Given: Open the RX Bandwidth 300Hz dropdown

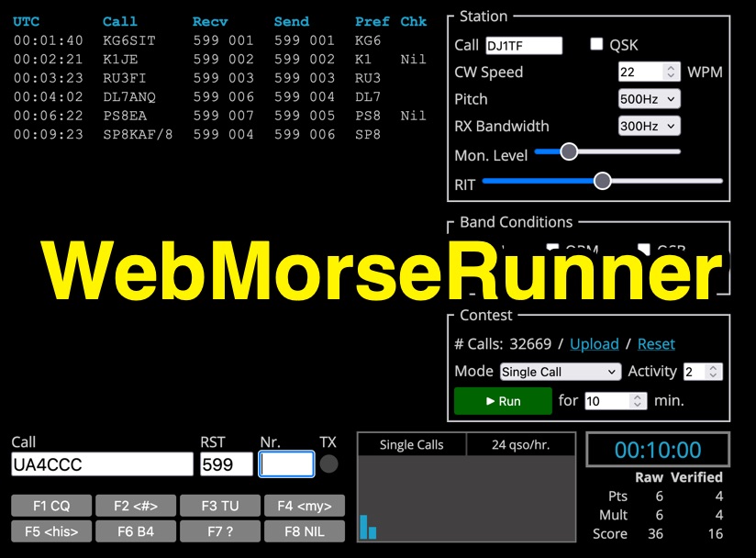Looking at the screenshot, I should tap(649, 126).
